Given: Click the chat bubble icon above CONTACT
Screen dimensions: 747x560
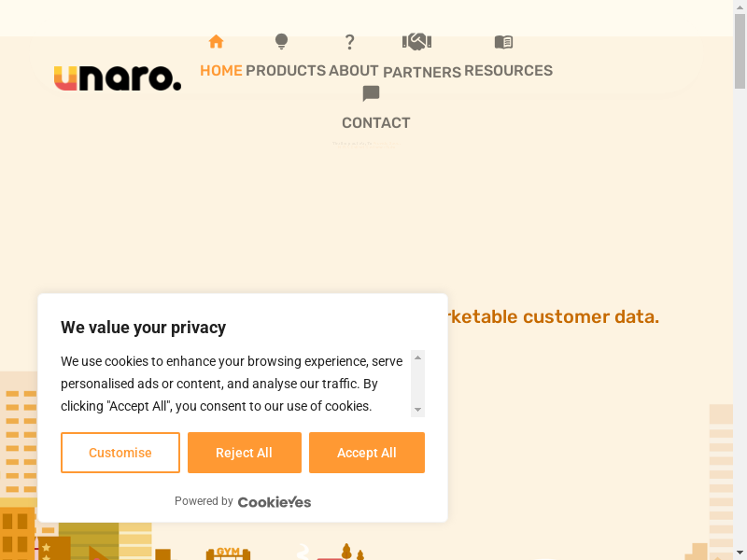Looking at the screenshot, I should (x=371, y=94).
